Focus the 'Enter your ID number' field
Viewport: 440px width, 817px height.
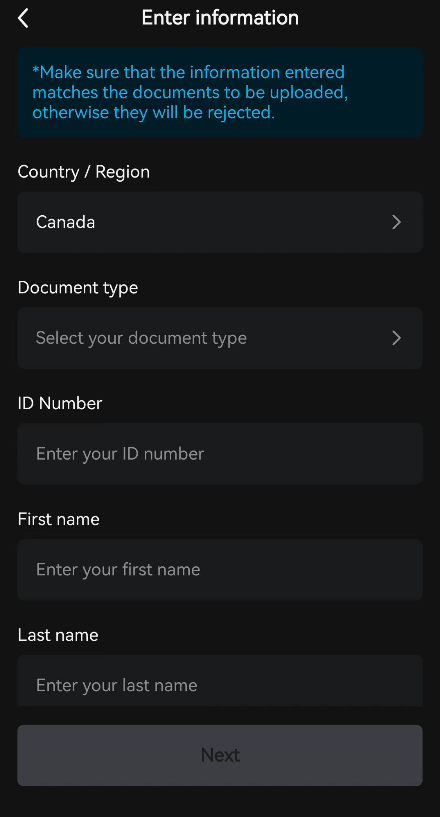pyautogui.click(x=220, y=454)
